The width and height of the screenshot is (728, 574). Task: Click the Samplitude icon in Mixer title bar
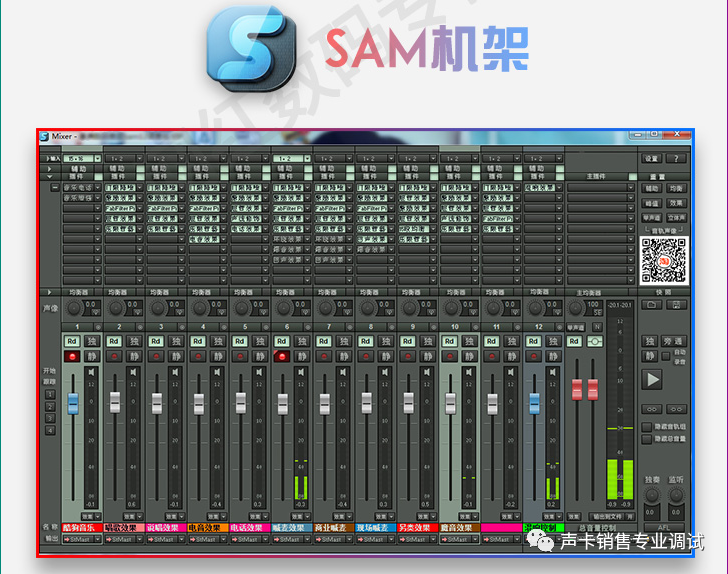pyautogui.click(x=44, y=136)
